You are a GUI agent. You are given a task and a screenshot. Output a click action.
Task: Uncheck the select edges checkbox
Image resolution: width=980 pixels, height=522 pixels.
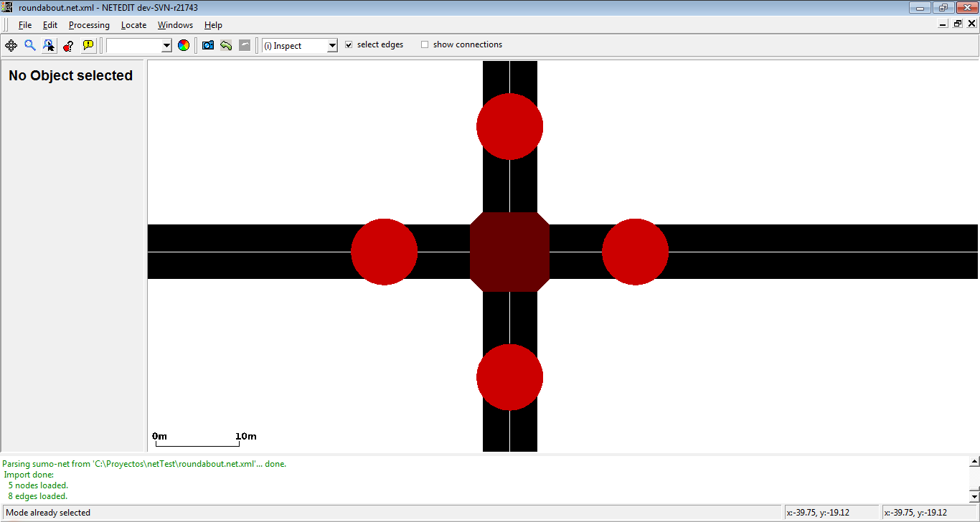(x=349, y=44)
